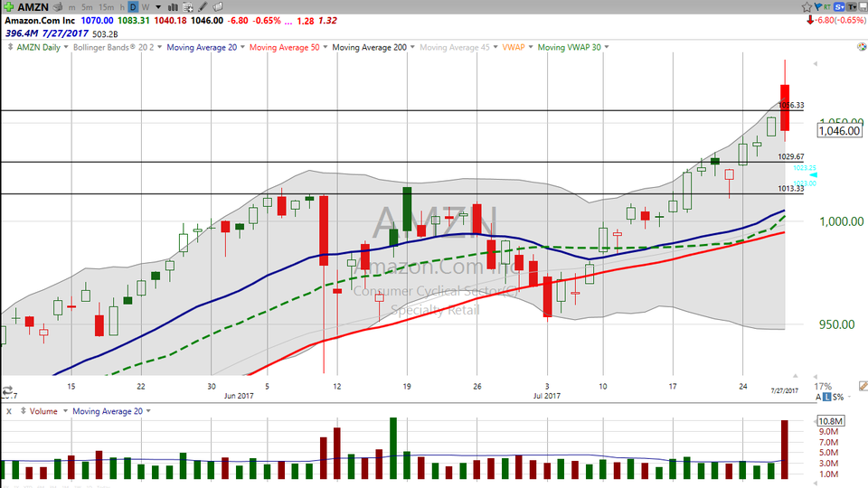This screenshot has height=488, width=868.
Task: Switch to 1-minute 'm' timeframe
Action: click(x=72, y=8)
